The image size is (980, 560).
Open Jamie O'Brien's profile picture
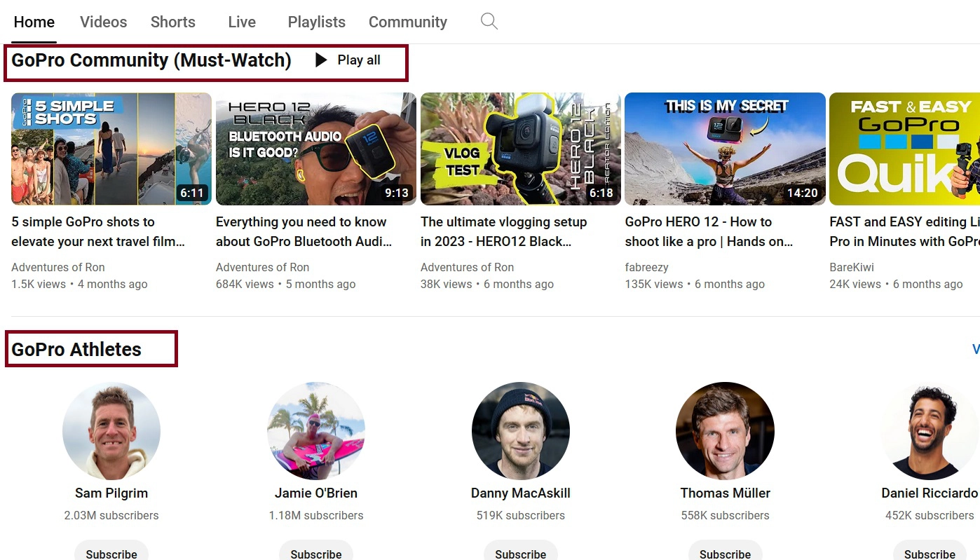click(x=316, y=431)
